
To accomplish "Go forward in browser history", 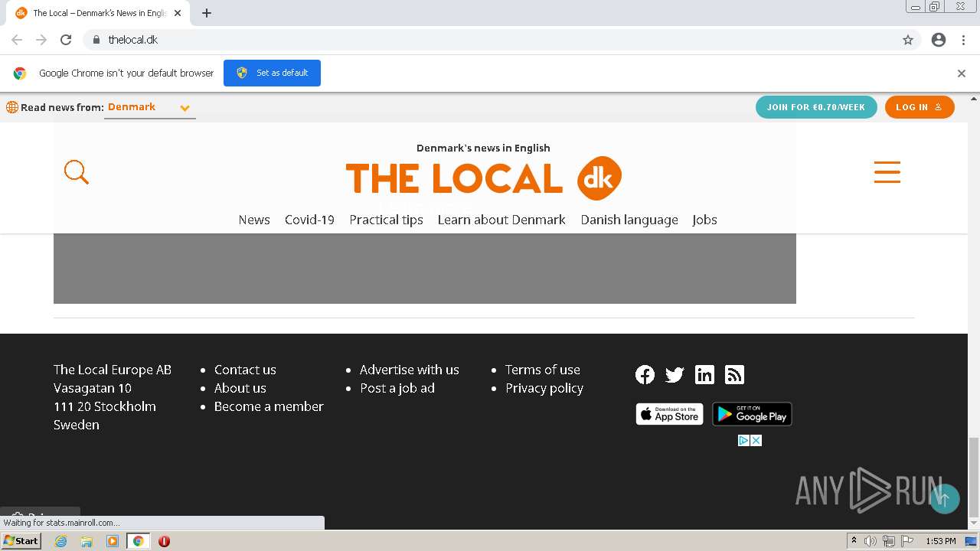I will tap(41, 40).
